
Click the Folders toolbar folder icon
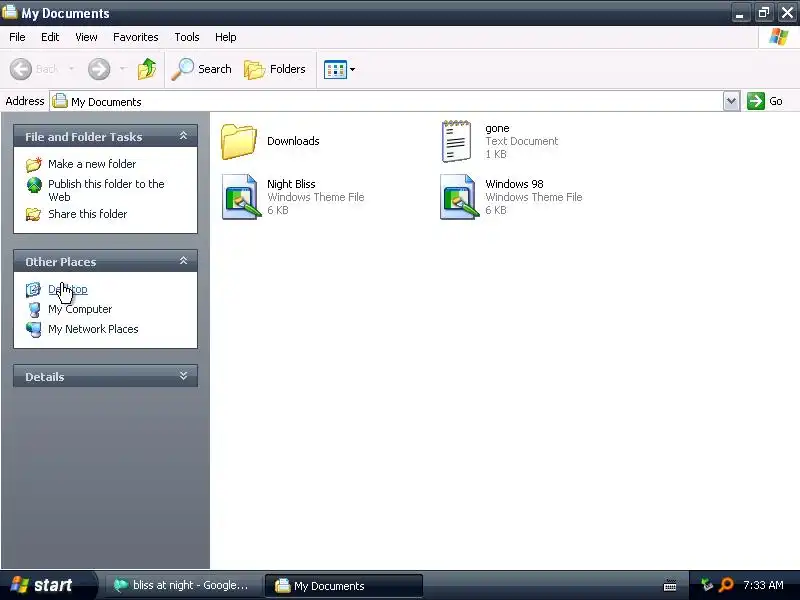[254, 69]
